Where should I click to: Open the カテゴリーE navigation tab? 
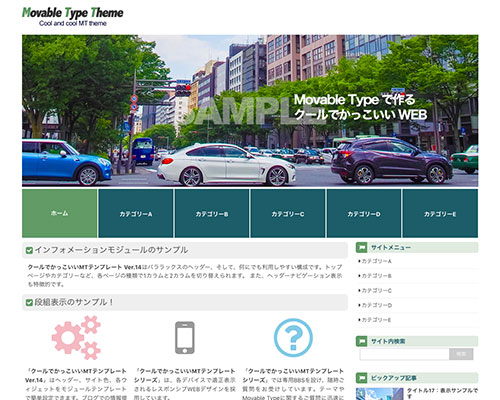440,213
